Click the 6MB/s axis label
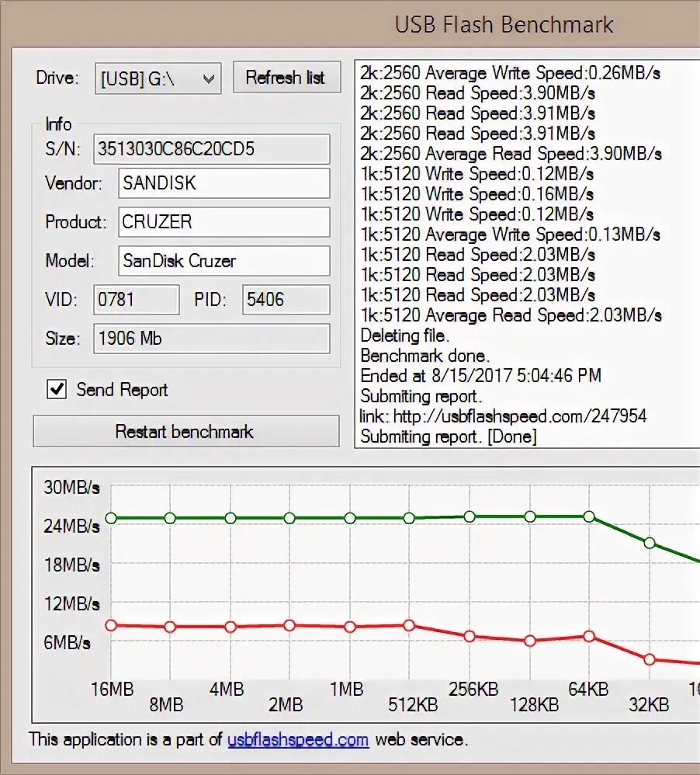Screen dimensions: 700x775 pos(68,642)
